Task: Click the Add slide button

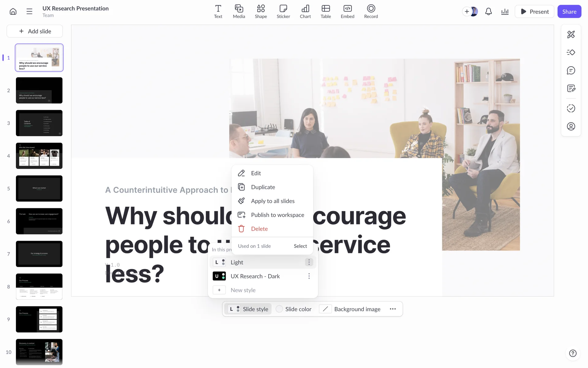Action: pos(35,31)
